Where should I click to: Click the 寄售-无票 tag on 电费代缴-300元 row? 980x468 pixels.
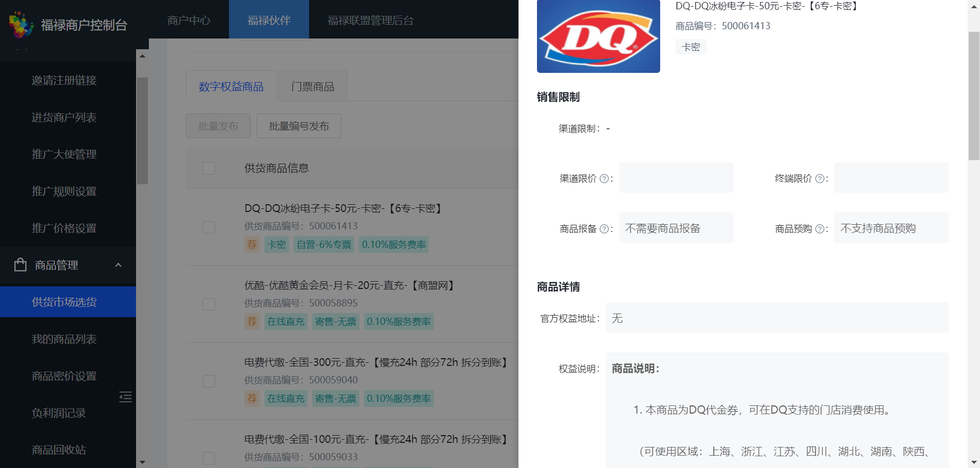point(336,399)
